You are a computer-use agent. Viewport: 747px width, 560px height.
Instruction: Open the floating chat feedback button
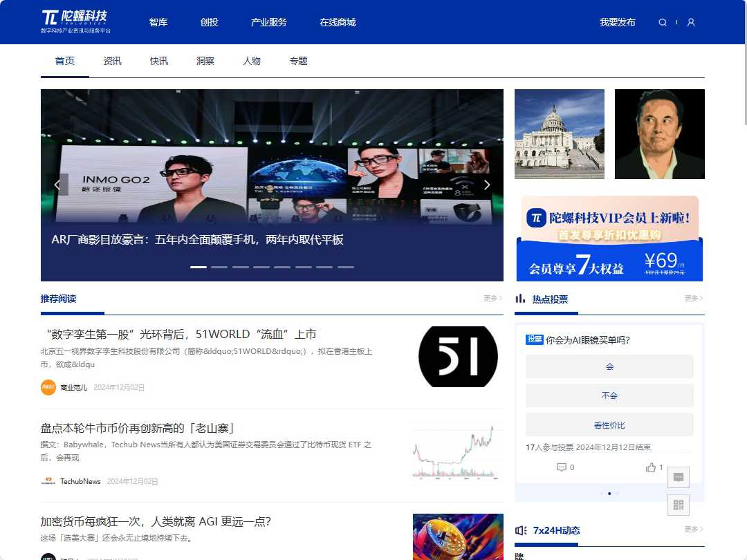coord(679,477)
